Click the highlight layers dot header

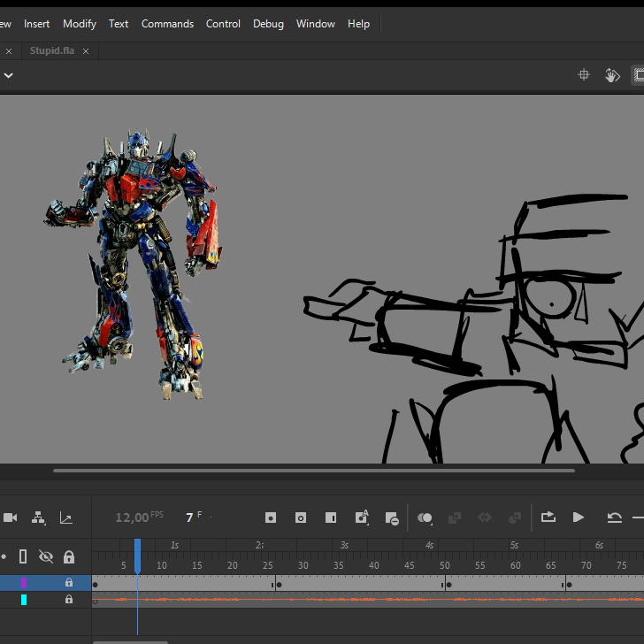(4, 557)
